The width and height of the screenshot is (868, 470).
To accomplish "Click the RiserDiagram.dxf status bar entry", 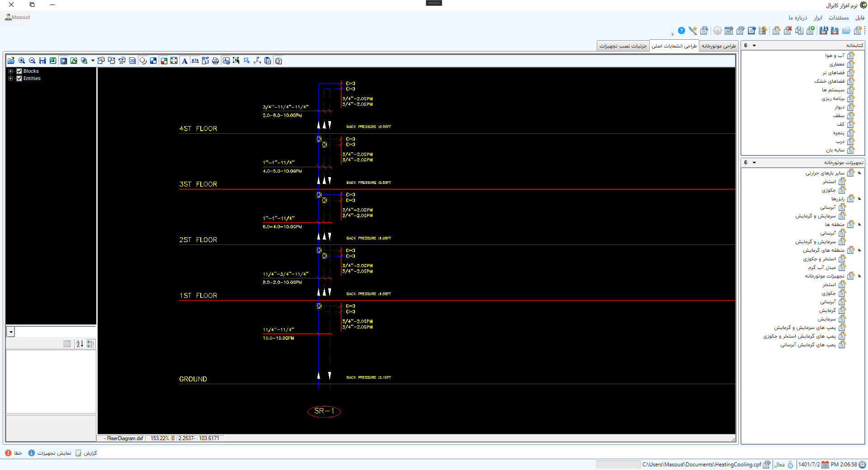I will pyautogui.click(x=124, y=438).
